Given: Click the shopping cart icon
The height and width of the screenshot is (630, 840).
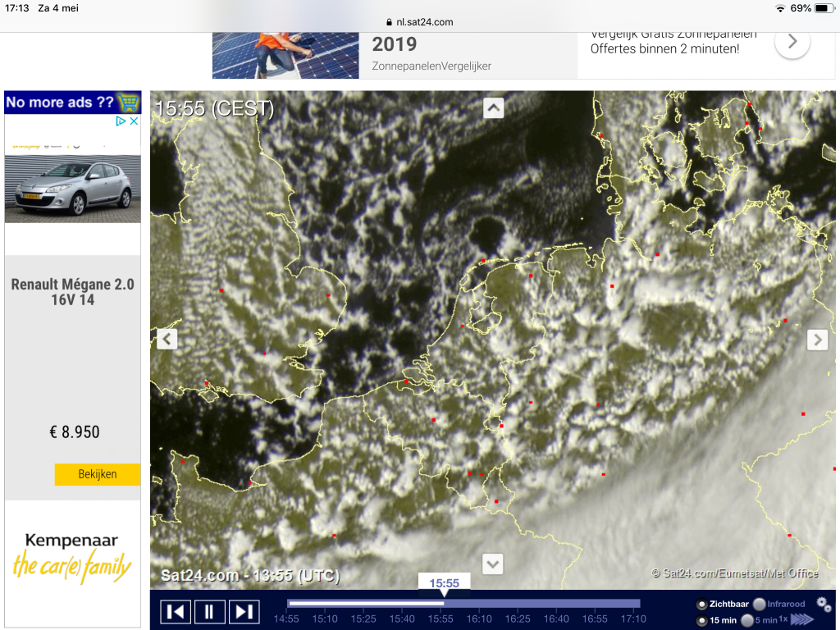Looking at the screenshot, I should pos(129,102).
